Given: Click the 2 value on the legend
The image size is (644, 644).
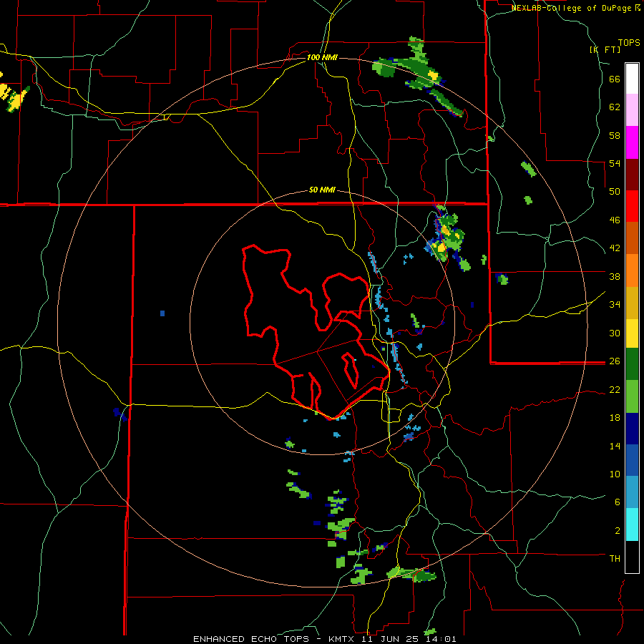Looking at the screenshot, I should (x=617, y=531).
